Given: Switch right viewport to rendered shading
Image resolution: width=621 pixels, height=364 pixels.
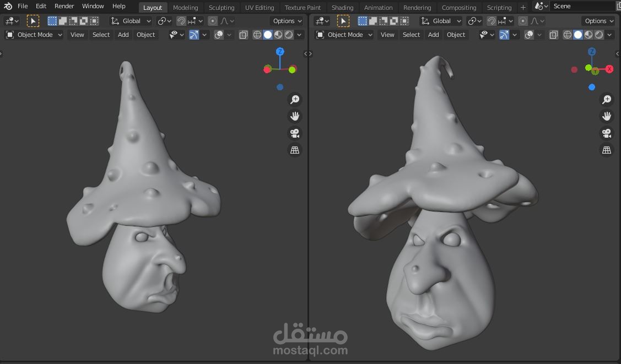Looking at the screenshot, I should point(599,35).
